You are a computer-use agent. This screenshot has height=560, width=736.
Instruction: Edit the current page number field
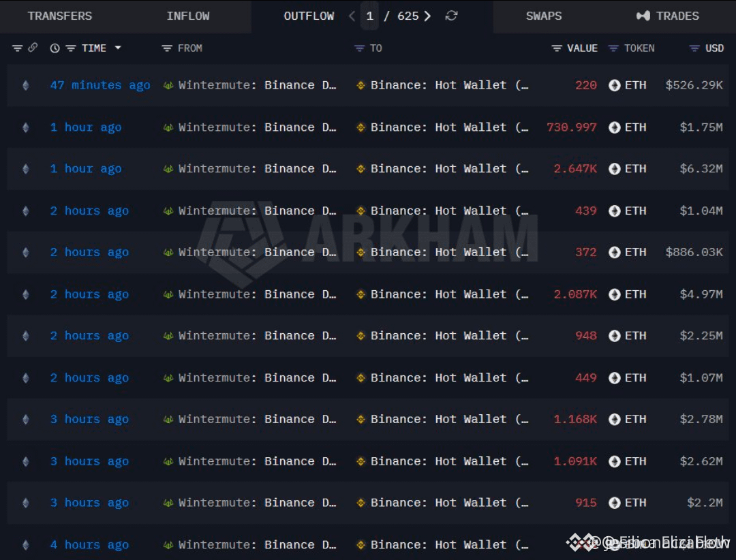[370, 16]
